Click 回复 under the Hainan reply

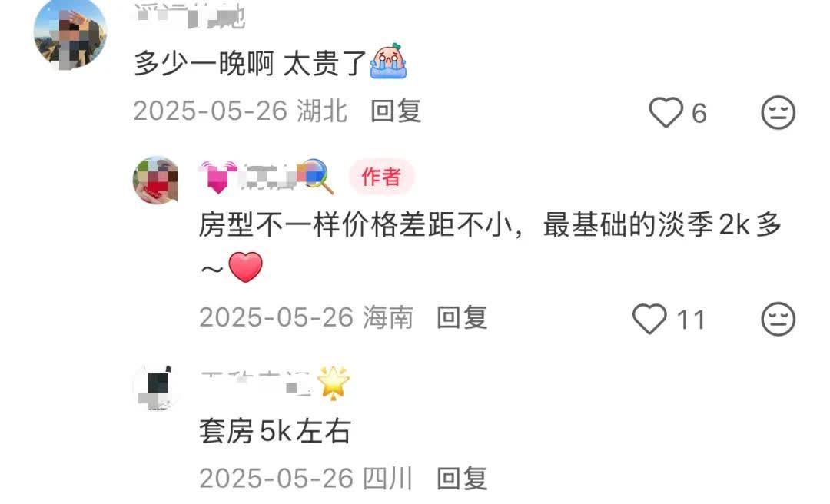pyautogui.click(x=462, y=317)
